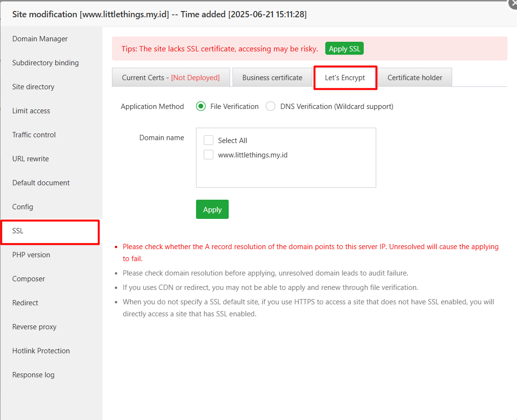Open the Response log section
The height and width of the screenshot is (420, 517).
[33, 374]
